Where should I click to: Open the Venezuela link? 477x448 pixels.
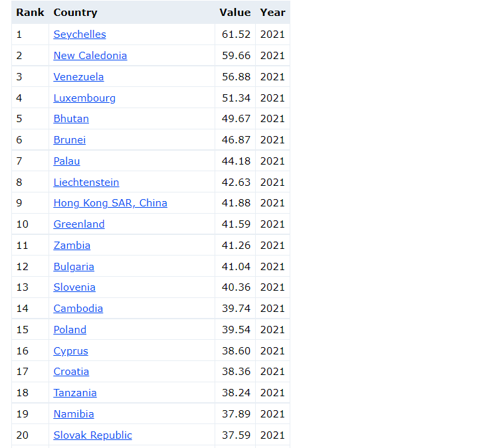tap(78, 77)
